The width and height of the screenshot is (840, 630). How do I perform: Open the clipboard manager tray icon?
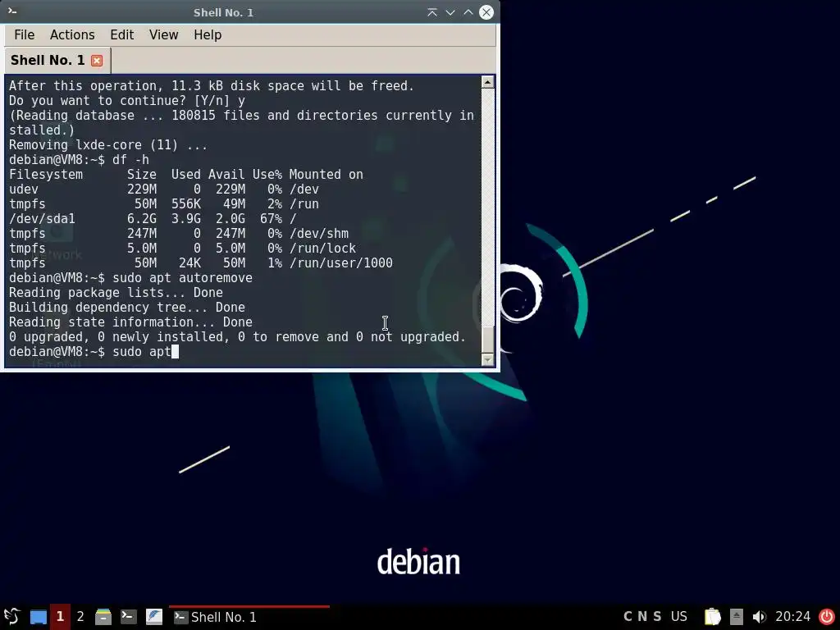click(712, 617)
